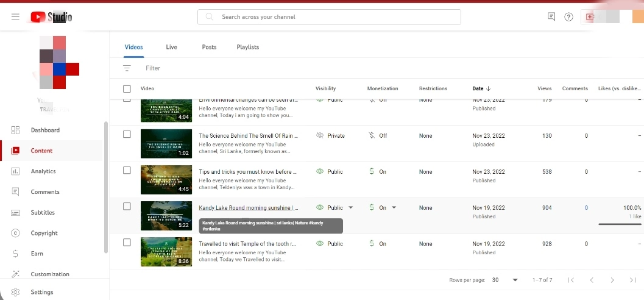The width and height of the screenshot is (644, 300).
Task: Click the Kandy Lake likes ratio bar
Action: point(620,224)
